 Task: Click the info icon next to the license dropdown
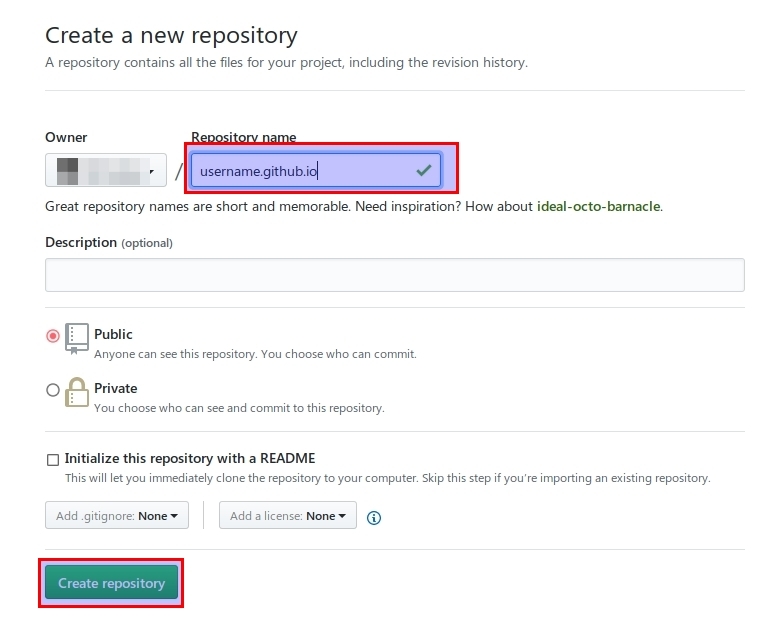pos(374,517)
